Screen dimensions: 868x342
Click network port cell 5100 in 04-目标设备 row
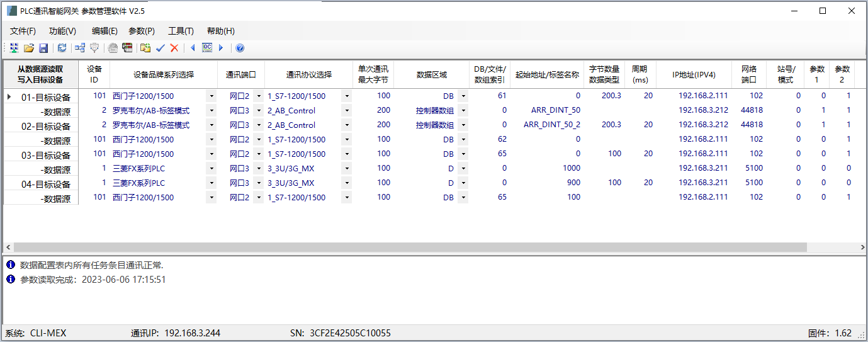pyautogui.click(x=749, y=183)
